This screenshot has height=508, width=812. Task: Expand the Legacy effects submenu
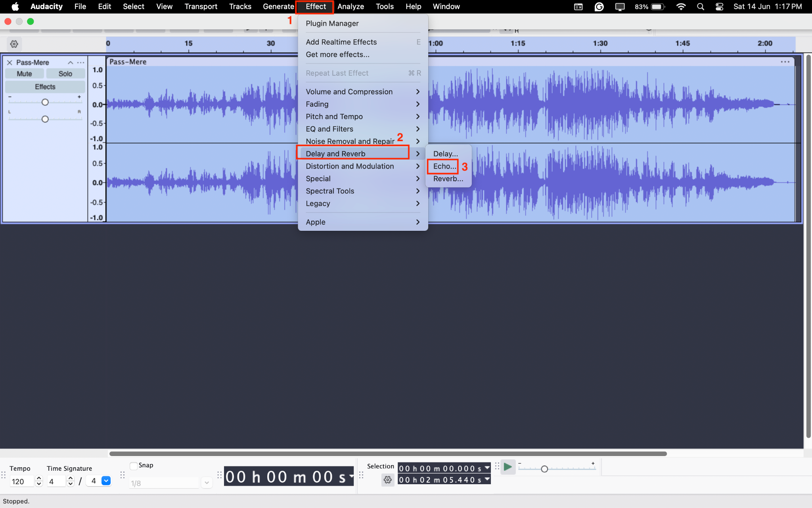point(363,203)
